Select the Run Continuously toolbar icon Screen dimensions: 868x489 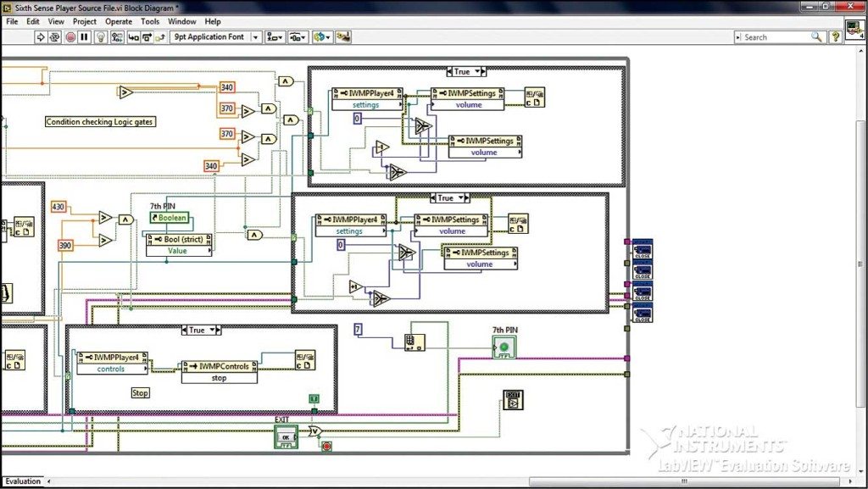55,36
